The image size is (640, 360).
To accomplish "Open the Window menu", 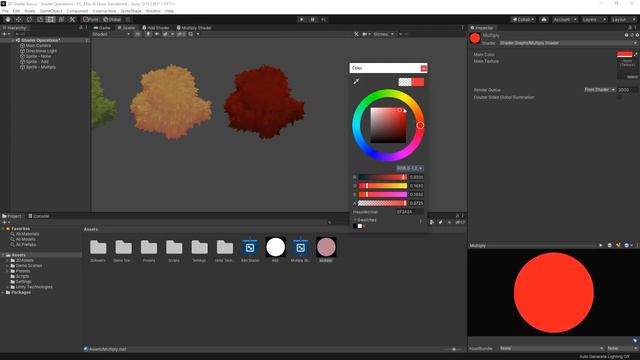I will (153, 11).
